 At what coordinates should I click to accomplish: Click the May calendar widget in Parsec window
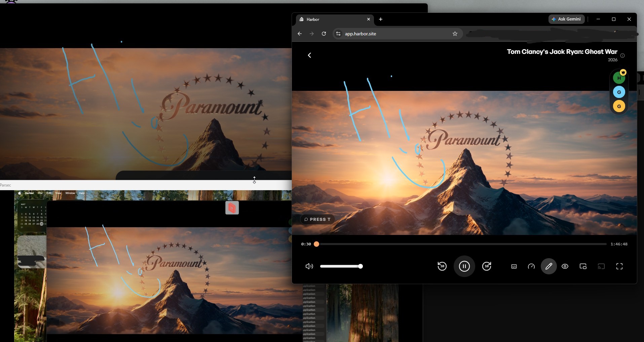[32, 216]
